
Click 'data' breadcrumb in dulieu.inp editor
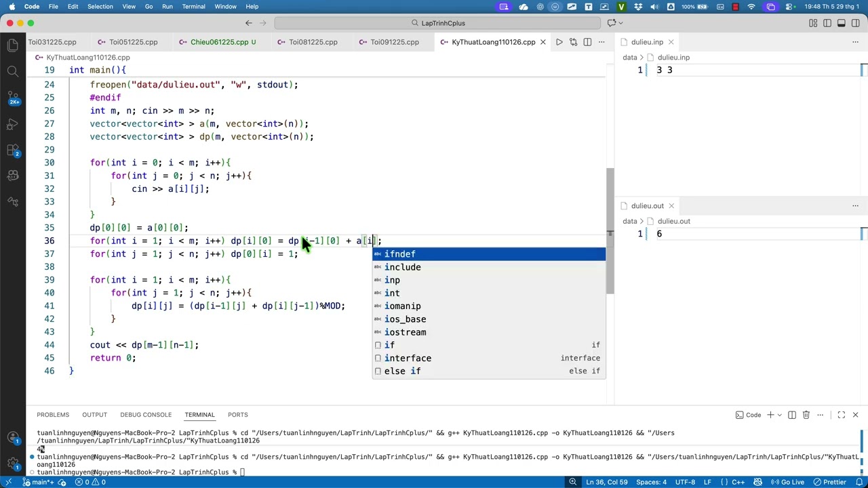pyautogui.click(x=630, y=58)
